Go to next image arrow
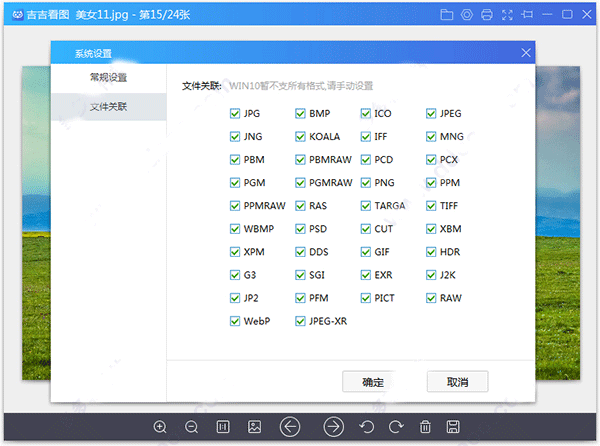Image resolution: width=600 pixels, height=446 pixels. [x=334, y=426]
